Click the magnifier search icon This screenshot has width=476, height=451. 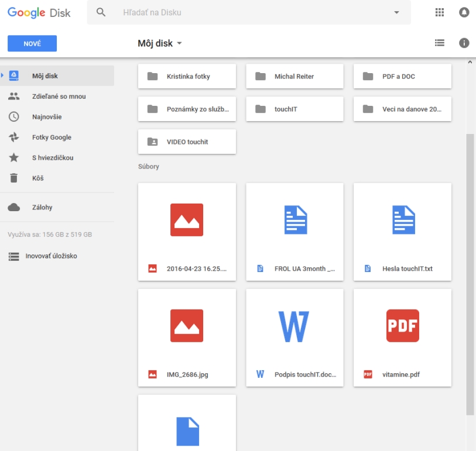coord(101,12)
